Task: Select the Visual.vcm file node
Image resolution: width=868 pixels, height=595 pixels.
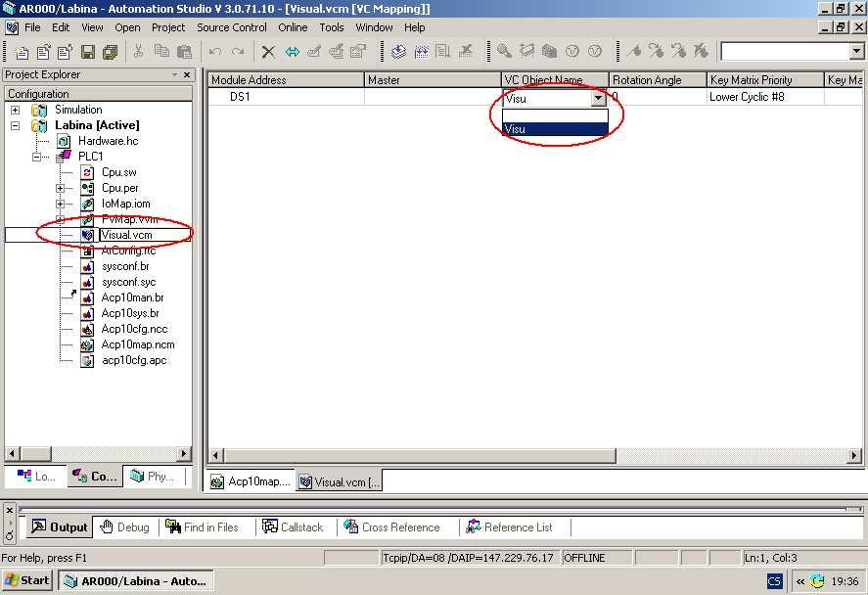Action: (x=126, y=235)
